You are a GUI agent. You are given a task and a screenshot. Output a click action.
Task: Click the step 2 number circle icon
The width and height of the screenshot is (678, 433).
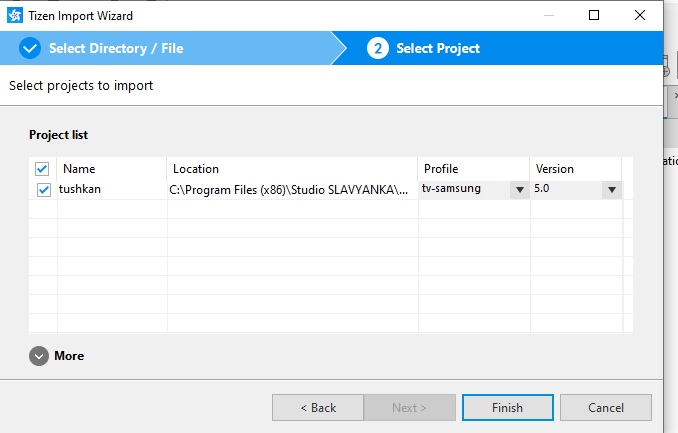coord(378,48)
